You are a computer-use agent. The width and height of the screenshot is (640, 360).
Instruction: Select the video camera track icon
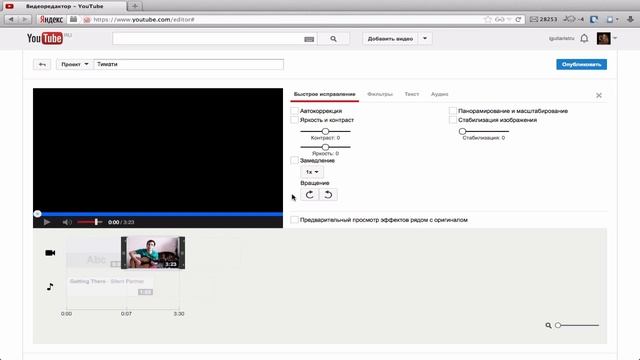[x=50, y=253]
